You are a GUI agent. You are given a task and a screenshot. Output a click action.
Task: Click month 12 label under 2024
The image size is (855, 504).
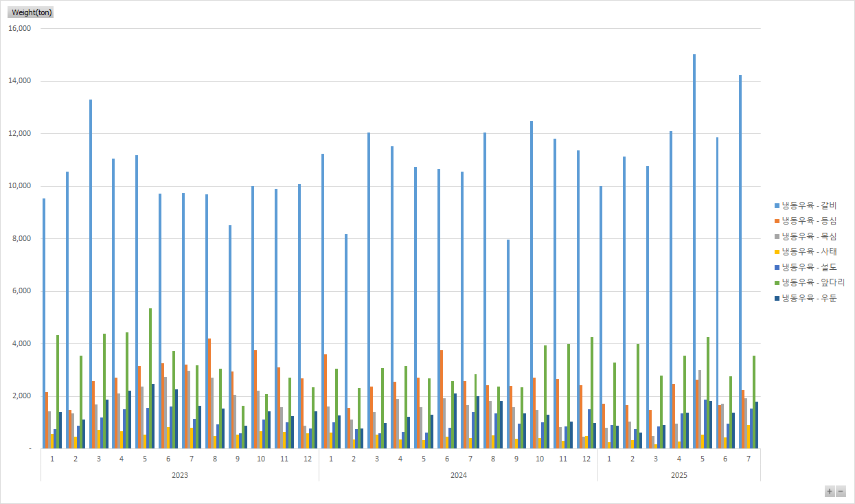point(586,458)
